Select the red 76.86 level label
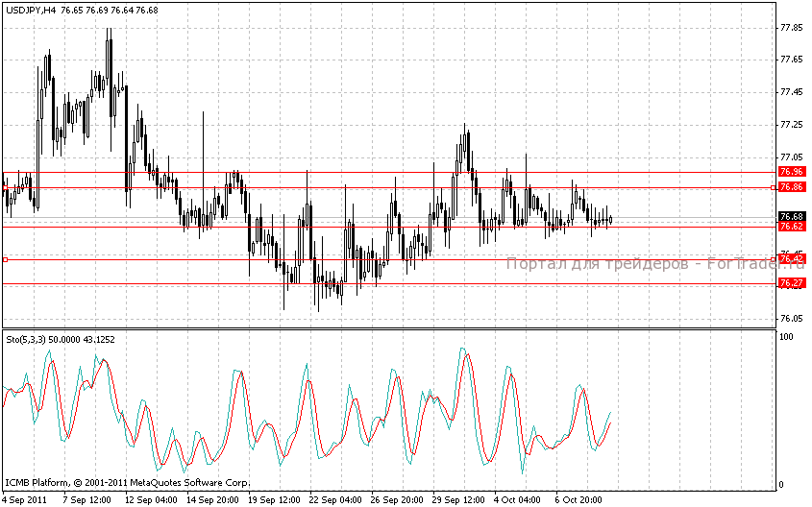This screenshot has height=507, width=812. click(792, 187)
